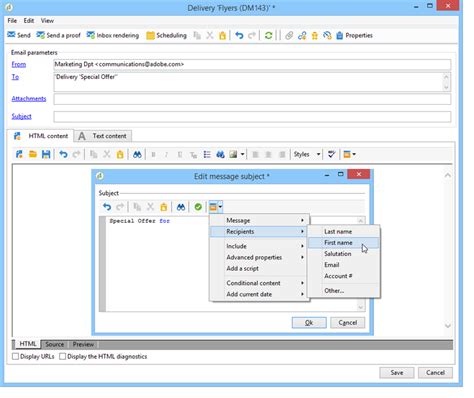Open the Attachments link

point(29,99)
